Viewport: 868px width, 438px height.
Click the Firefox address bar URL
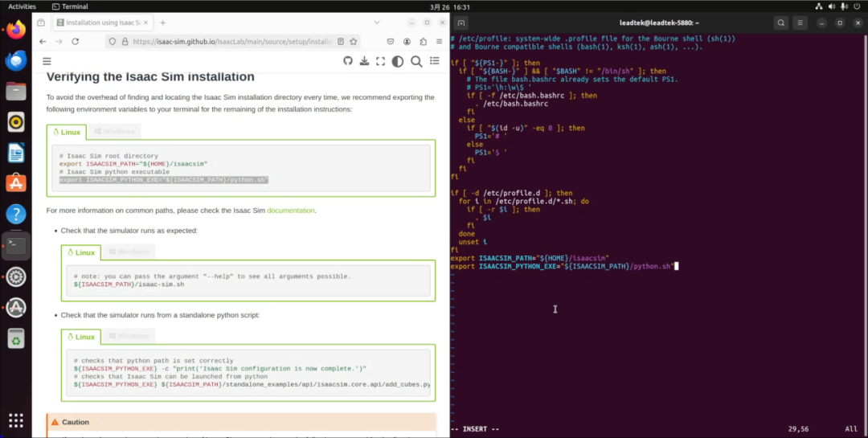(x=232, y=42)
